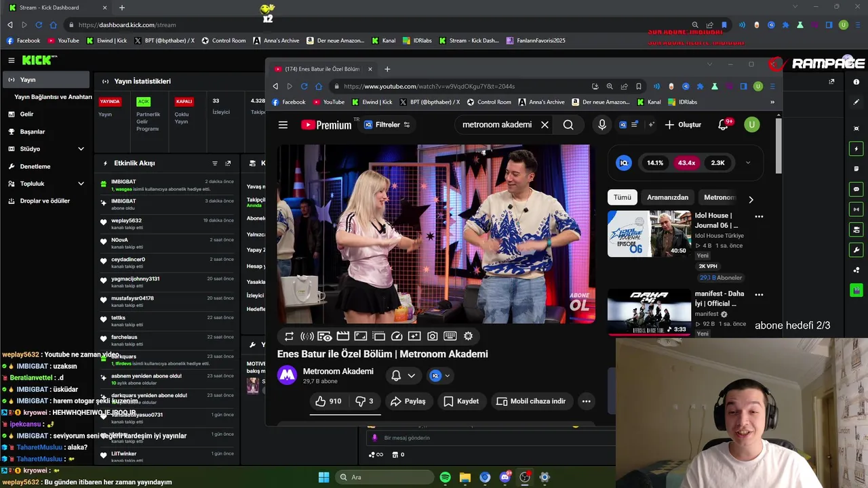Open Yayın Bağlantısı ve Anahtarı in Kick
Viewport: 868px width, 488px height.
[53, 97]
